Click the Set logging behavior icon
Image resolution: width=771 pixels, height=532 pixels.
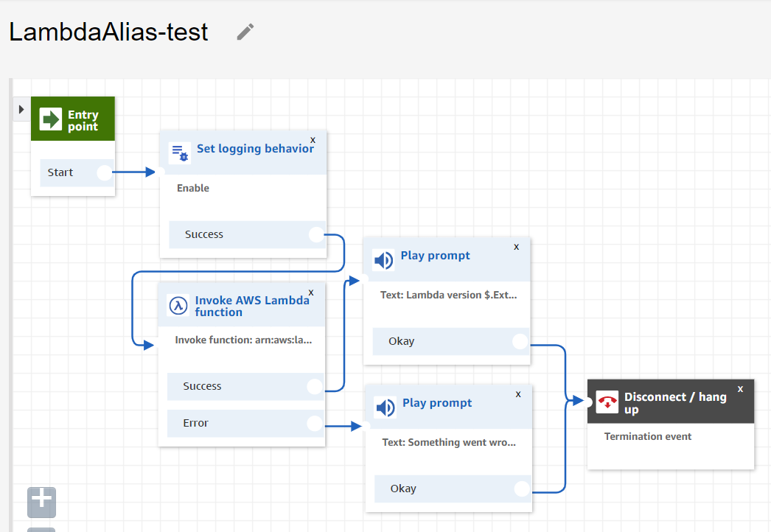coord(179,153)
